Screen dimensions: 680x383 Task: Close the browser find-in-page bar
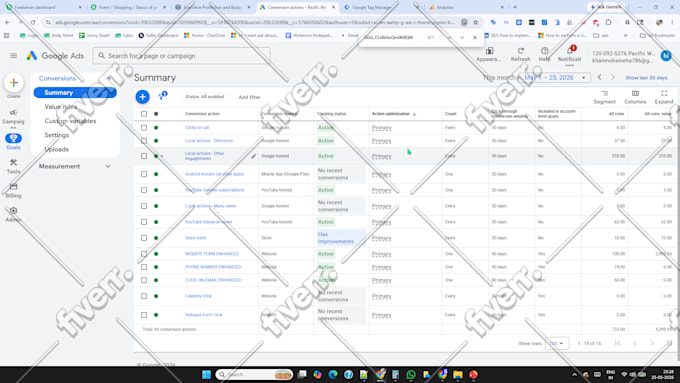pos(475,38)
